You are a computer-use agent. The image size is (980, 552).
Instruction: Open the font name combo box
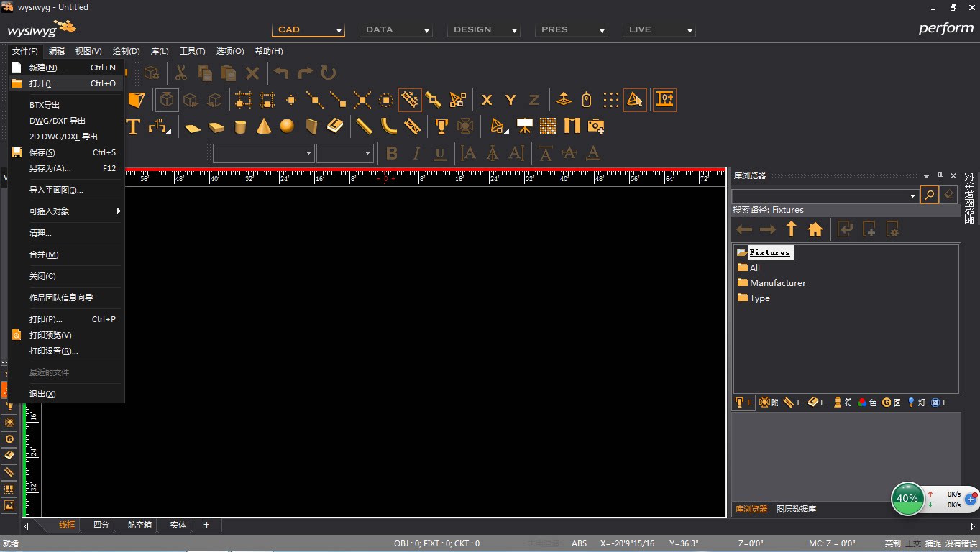pos(263,153)
